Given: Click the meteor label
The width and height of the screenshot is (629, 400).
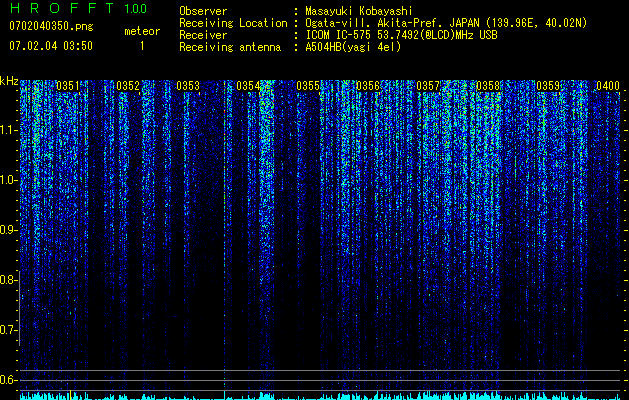Looking at the screenshot, I should [142, 31].
